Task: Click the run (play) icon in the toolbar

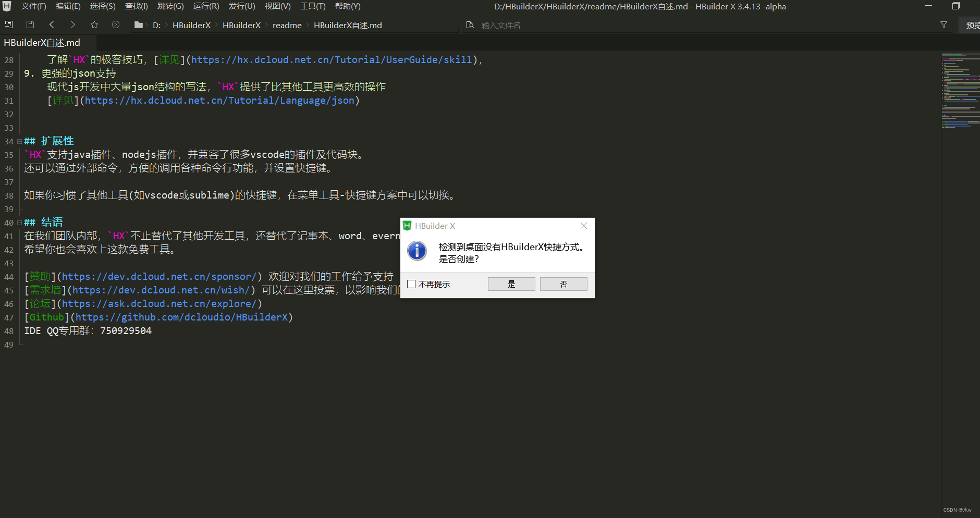Action: 116,24
